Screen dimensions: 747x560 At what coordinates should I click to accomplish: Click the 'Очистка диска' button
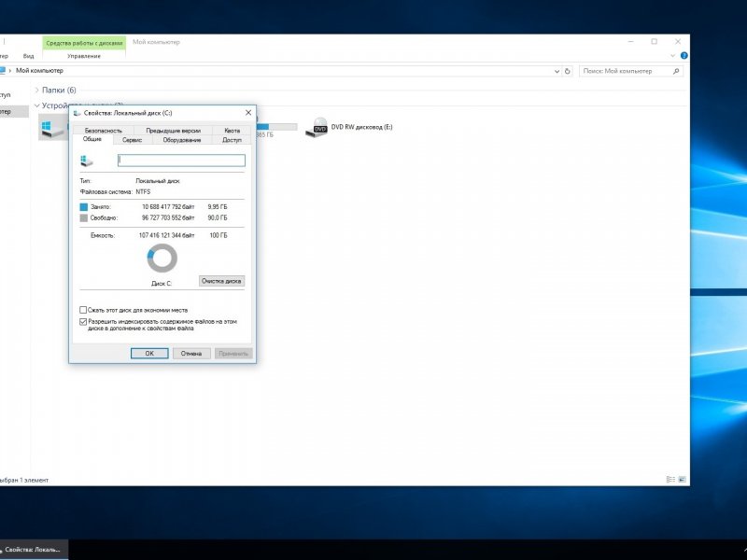pos(221,281)
